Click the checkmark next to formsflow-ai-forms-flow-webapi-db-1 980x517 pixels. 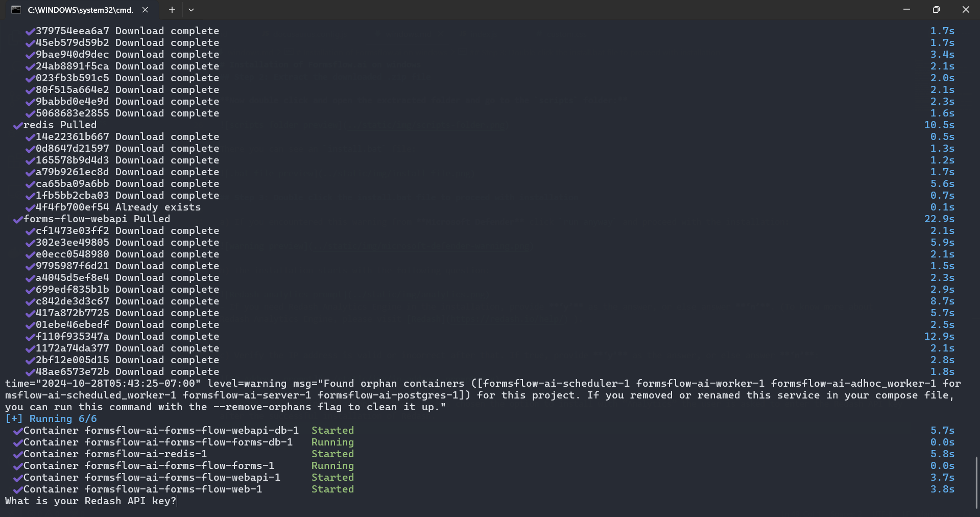pos(18,430)
